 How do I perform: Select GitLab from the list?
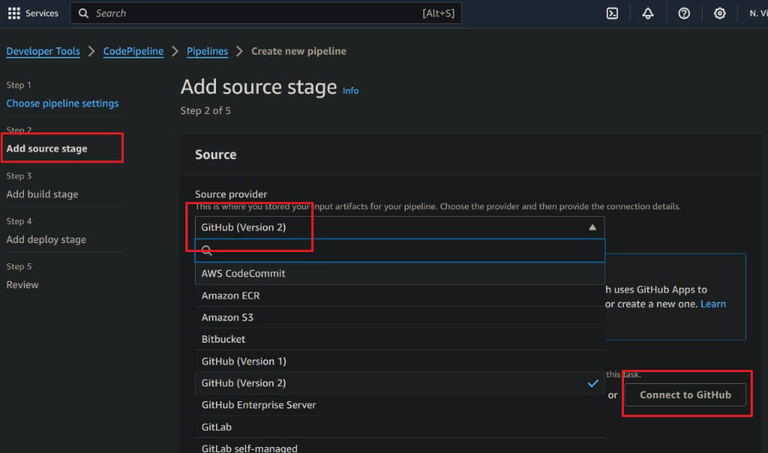coord(216,427)
